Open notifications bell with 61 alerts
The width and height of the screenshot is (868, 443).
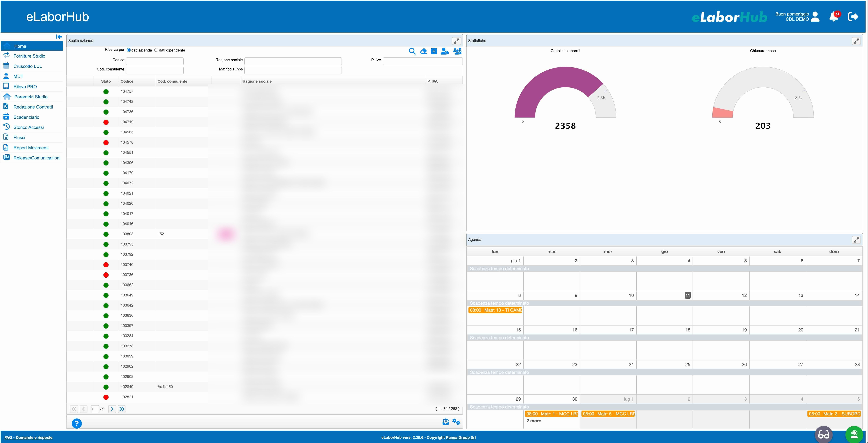coord(834,16)
